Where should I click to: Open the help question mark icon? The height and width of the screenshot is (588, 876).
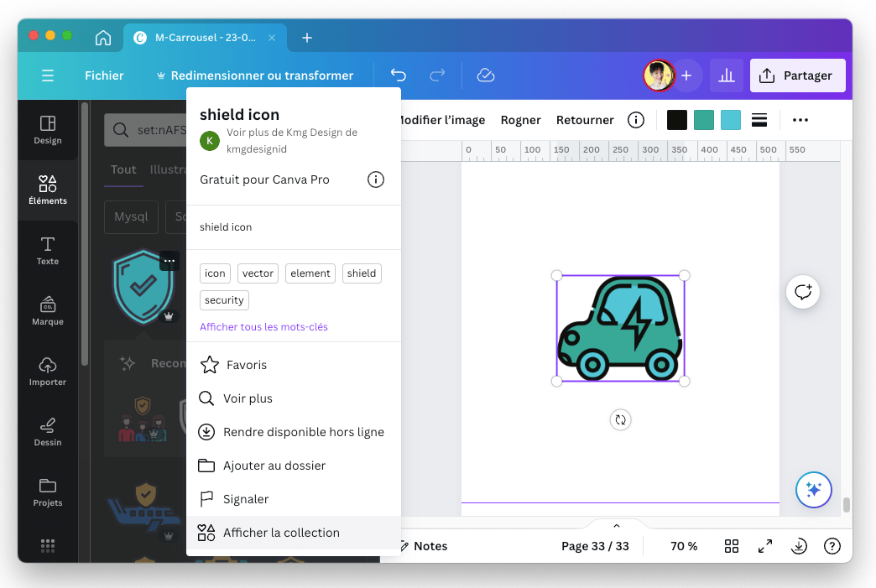click(x=832, y=546)
